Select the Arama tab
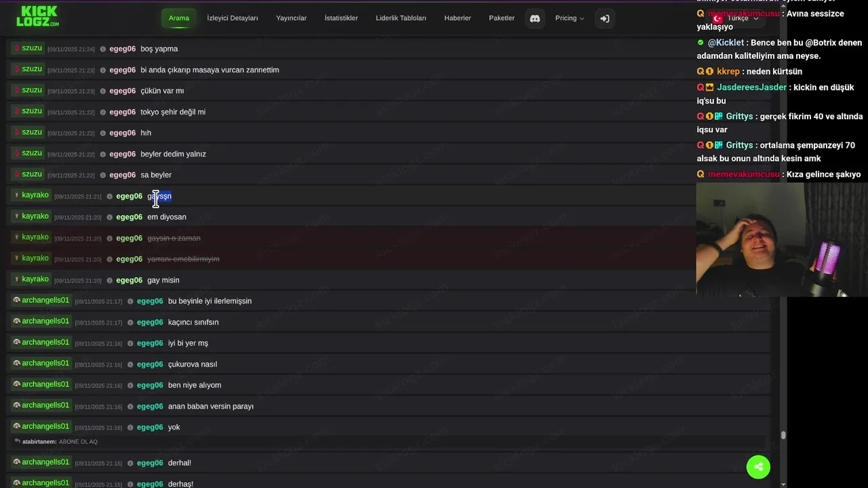The height and width of the screenshot is (488, 868). (x=179, y=18)
